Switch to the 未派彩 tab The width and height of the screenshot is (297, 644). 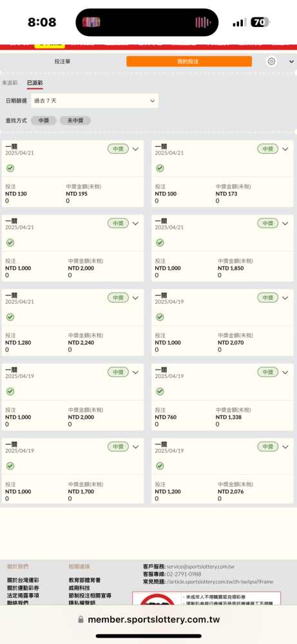click(x=10, y=83)
